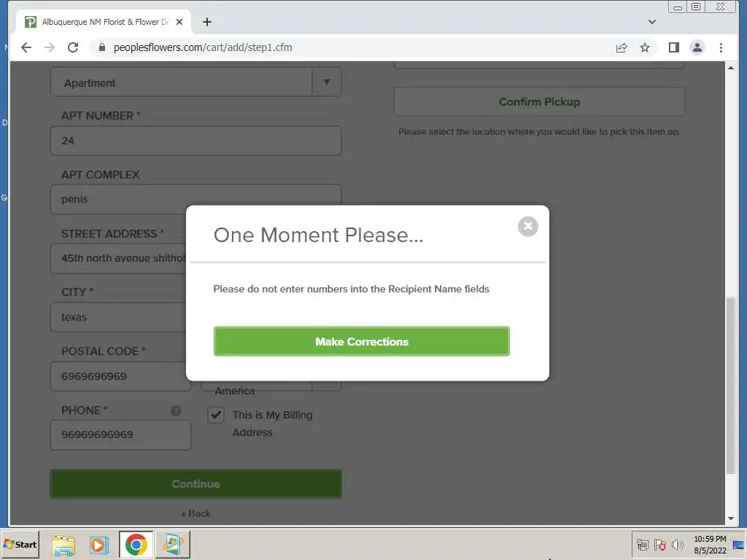Reload the page with the refresh icon

pos(73,47)
